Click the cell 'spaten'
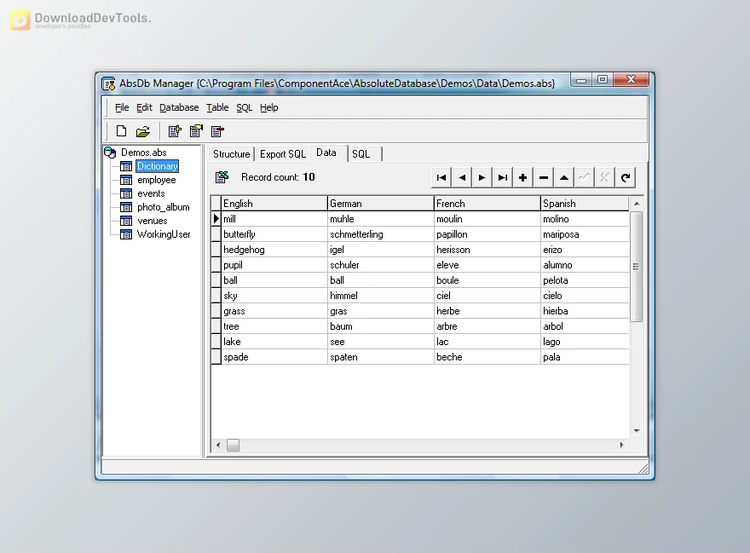Image resolution: width=750 pixels, height=553 pixels. point(381,357)
